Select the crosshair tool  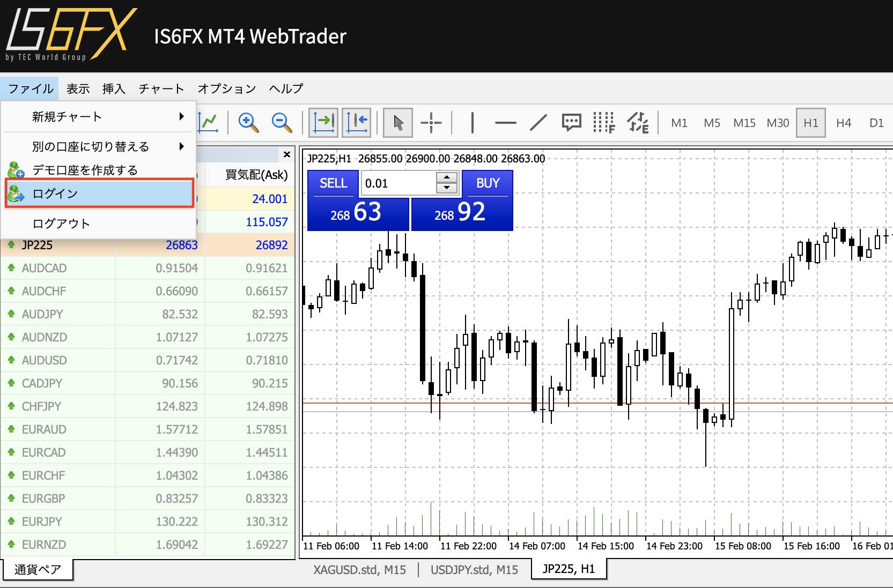[x=431, y=123]
